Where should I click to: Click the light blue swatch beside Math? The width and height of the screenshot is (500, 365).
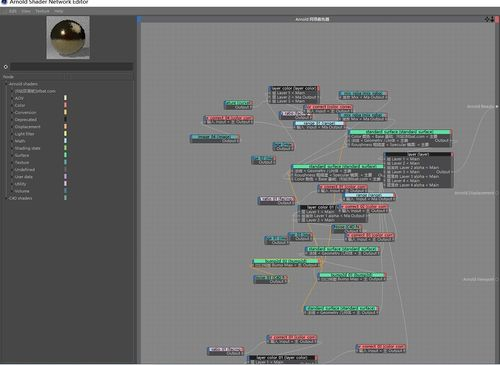[65, 141]
